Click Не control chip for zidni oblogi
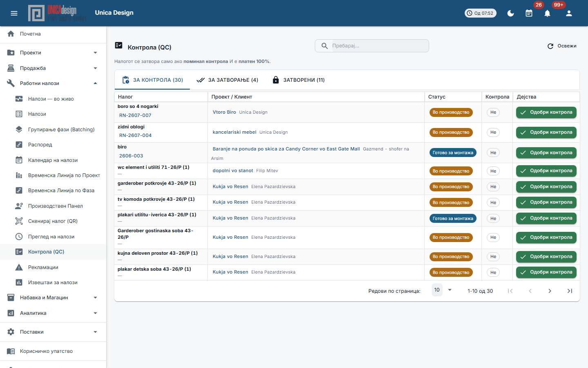This screenshot has width=588, height=368. 493,132
